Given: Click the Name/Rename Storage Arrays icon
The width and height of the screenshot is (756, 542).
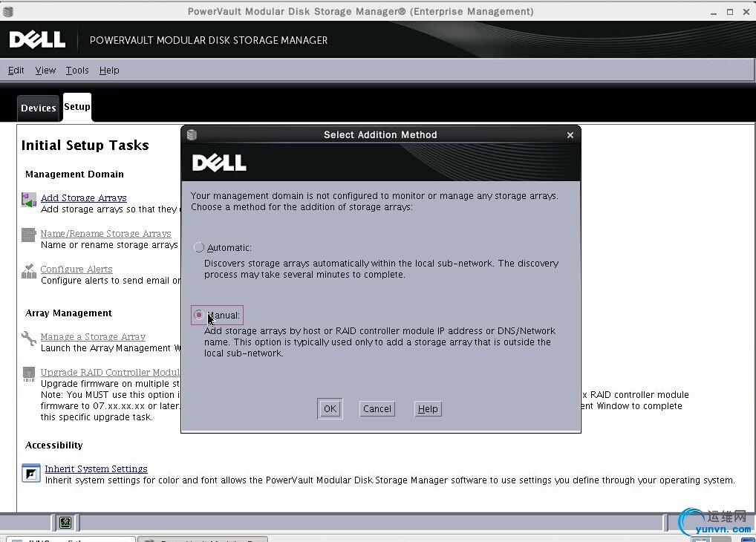Looking at the screenshot, I should click(29, 235).
